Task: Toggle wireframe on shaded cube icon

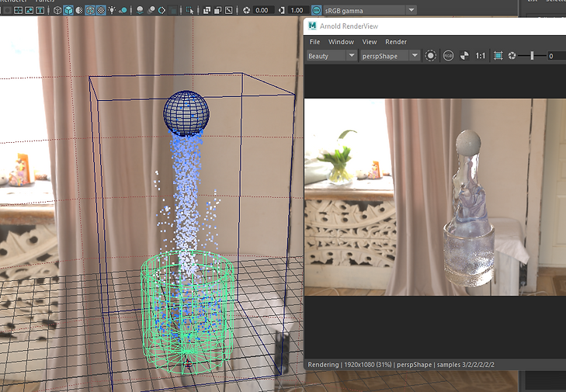Action: click(x=90, y=10)
